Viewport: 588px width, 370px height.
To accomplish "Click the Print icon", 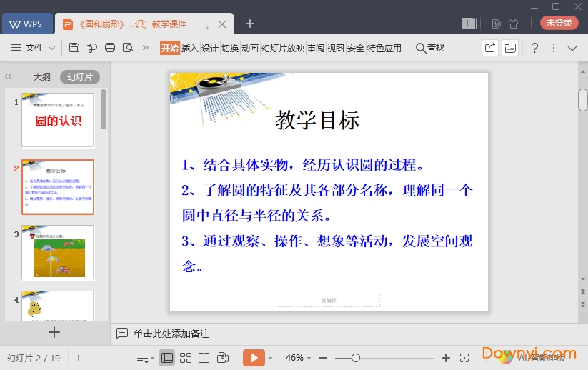I will [x=110, y=48].
